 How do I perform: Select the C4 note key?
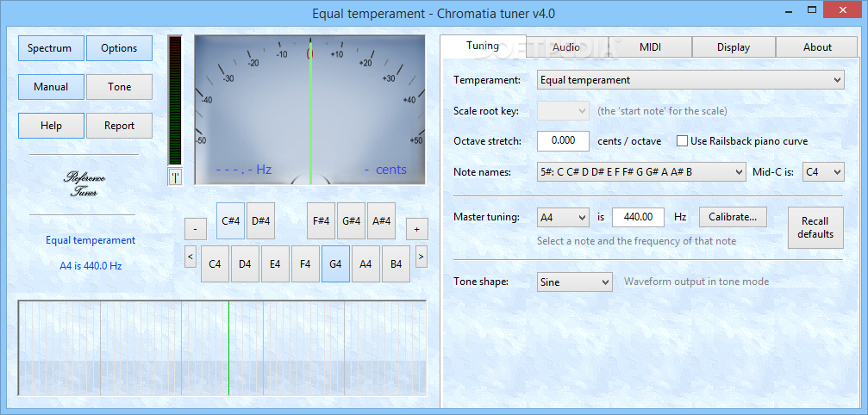pos(215,264)
